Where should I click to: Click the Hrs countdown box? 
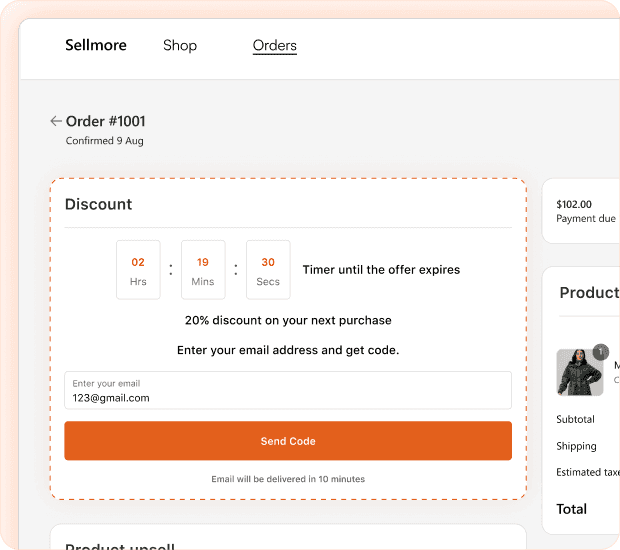coord(138,270)
